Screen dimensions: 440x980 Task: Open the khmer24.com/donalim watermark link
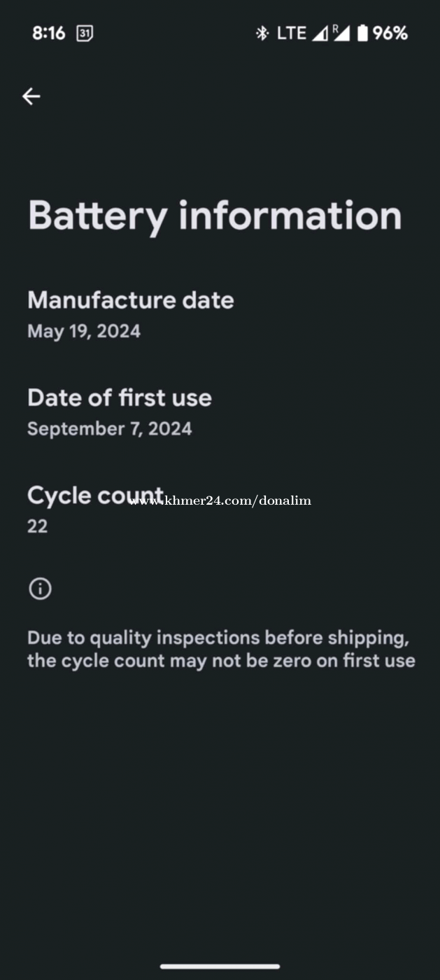220,500
